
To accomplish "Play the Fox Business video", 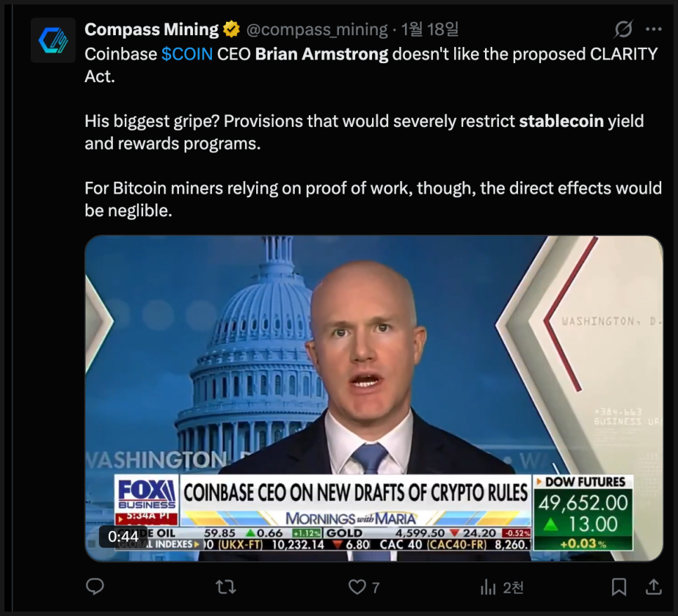I will 374,398.
